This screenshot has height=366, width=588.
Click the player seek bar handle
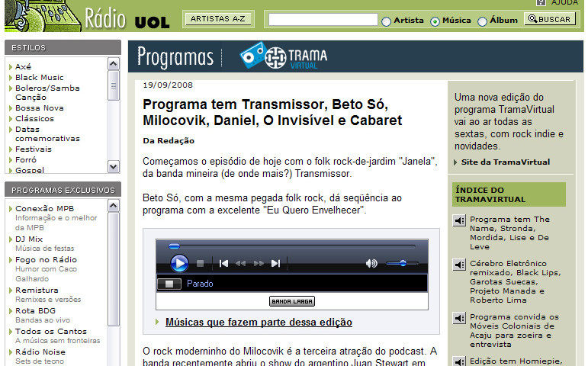click(x=174, y=246)
